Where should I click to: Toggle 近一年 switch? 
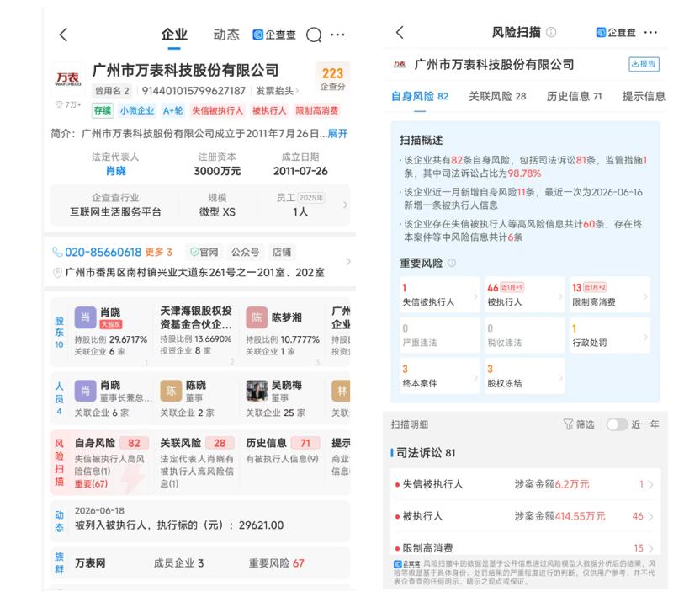(617, 424)
